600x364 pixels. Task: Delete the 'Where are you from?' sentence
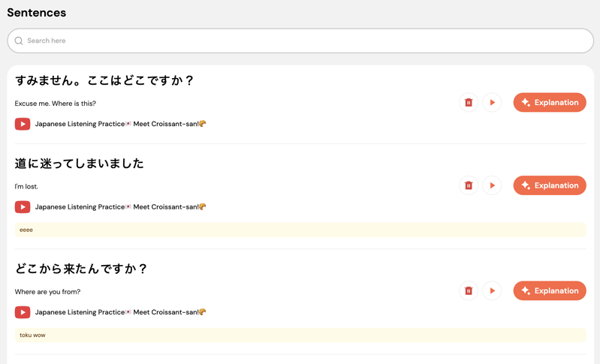(469, 290)
